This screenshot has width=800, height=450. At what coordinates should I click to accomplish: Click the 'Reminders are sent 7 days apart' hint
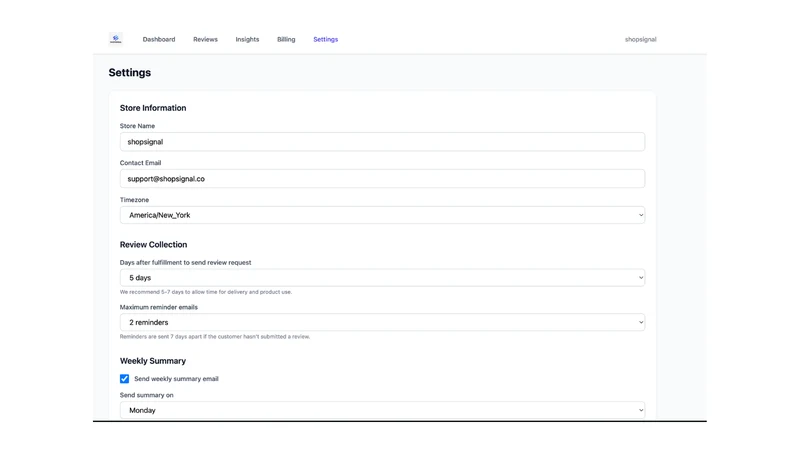[x=215, y=337]
